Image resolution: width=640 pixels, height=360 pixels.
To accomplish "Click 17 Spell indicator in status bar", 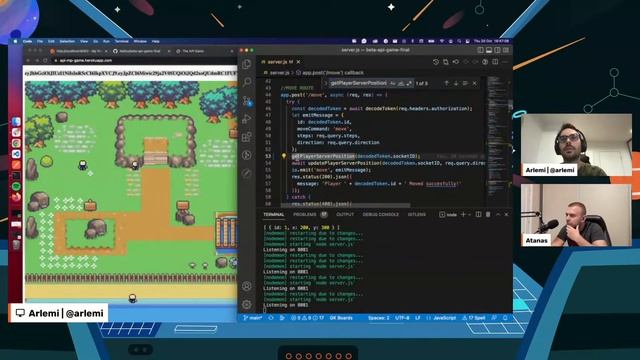I will point(473,318).
